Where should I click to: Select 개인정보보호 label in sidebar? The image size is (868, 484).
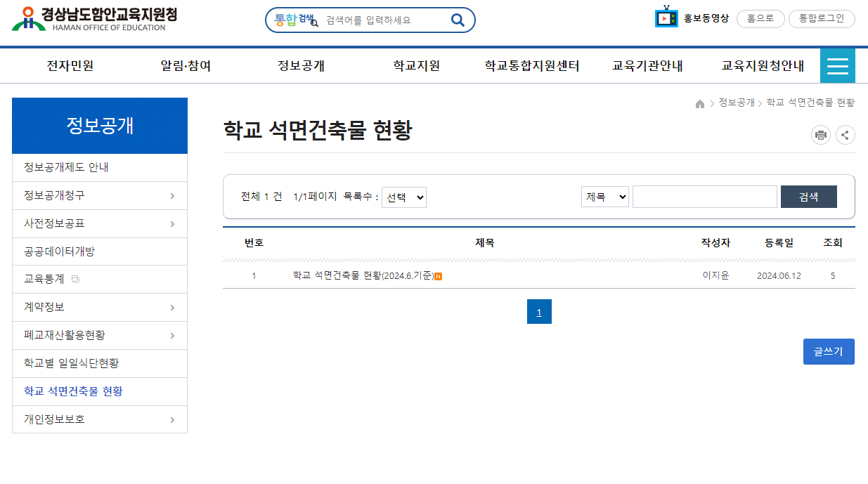[54, 420]
